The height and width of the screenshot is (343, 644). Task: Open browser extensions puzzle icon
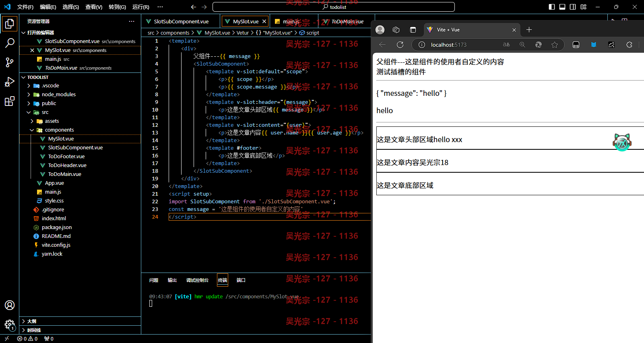click(629, 45)
